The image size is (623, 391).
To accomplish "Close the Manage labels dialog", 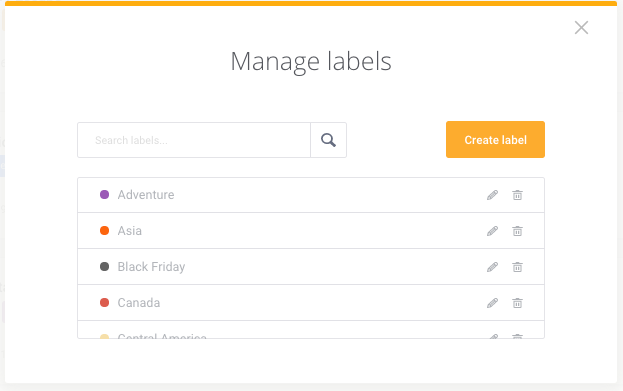I will coord(581,27).
